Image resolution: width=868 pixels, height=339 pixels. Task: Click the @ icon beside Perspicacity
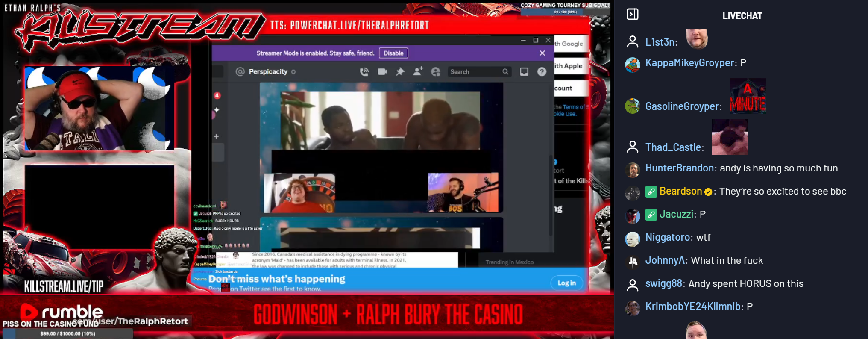(240, 72)
